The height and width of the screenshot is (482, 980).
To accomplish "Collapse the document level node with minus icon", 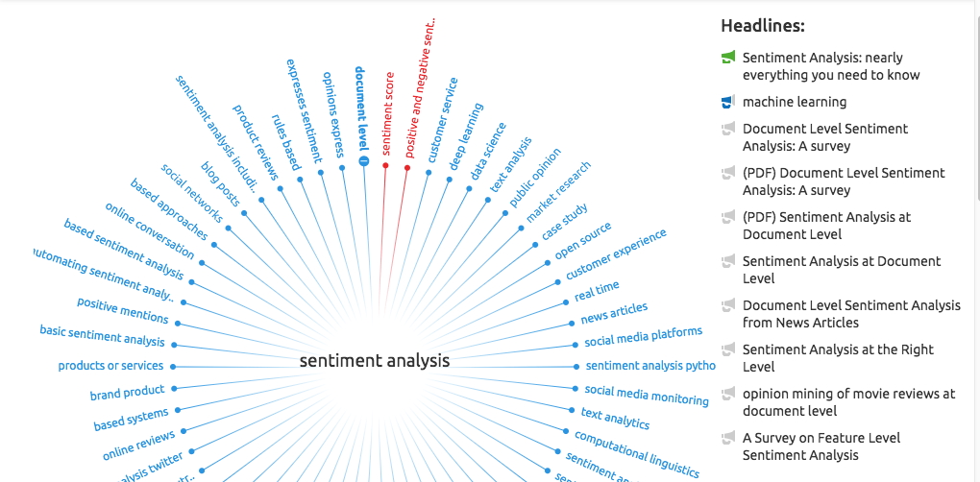I will [363, 161].
